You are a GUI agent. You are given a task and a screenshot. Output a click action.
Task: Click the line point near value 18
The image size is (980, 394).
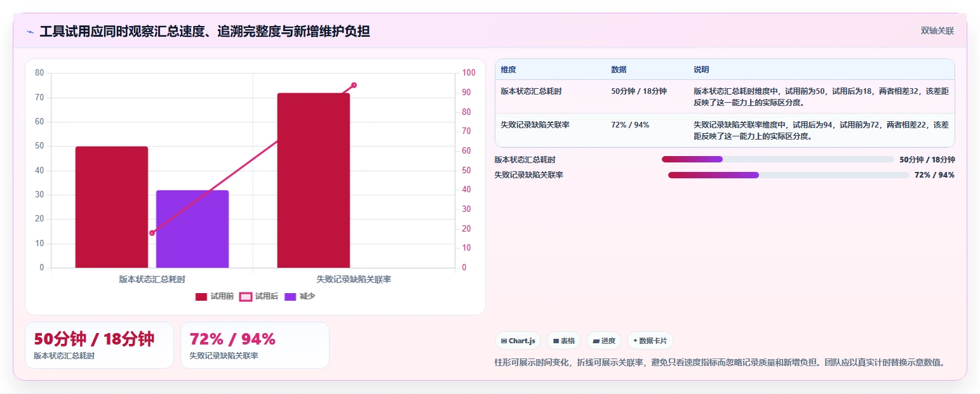(152, 233)
